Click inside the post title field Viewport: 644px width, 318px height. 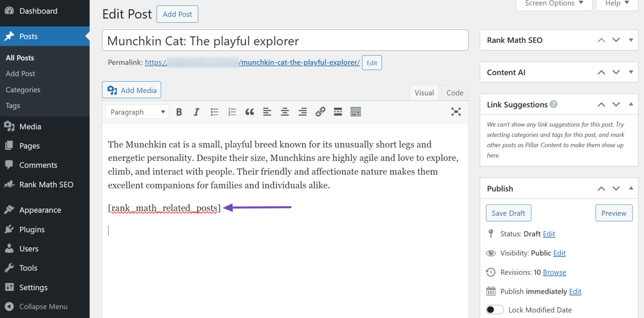pyautogui.click(x=285, y=40)
